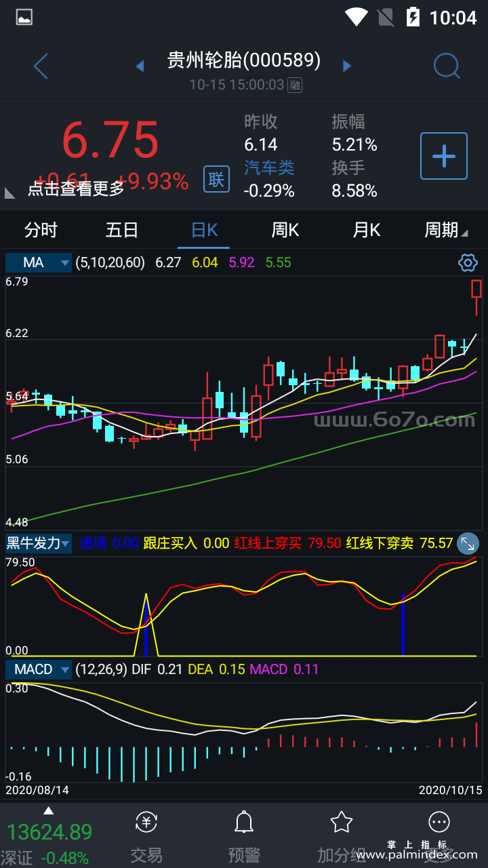Tap the timestamp 10-15 15:00:03
The width and height of the screenshot is (488, 868).
237,85
